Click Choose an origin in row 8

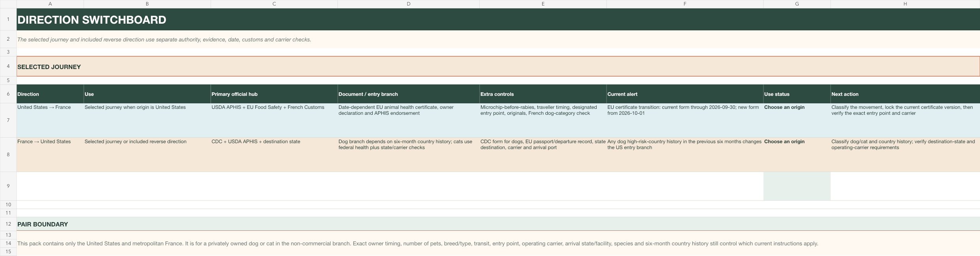(x=784, y=142)
